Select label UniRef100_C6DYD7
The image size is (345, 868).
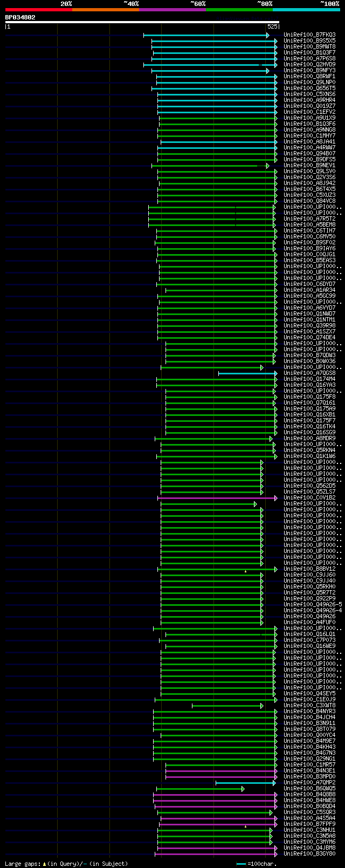pyautogui.click(x=309, y=284)
